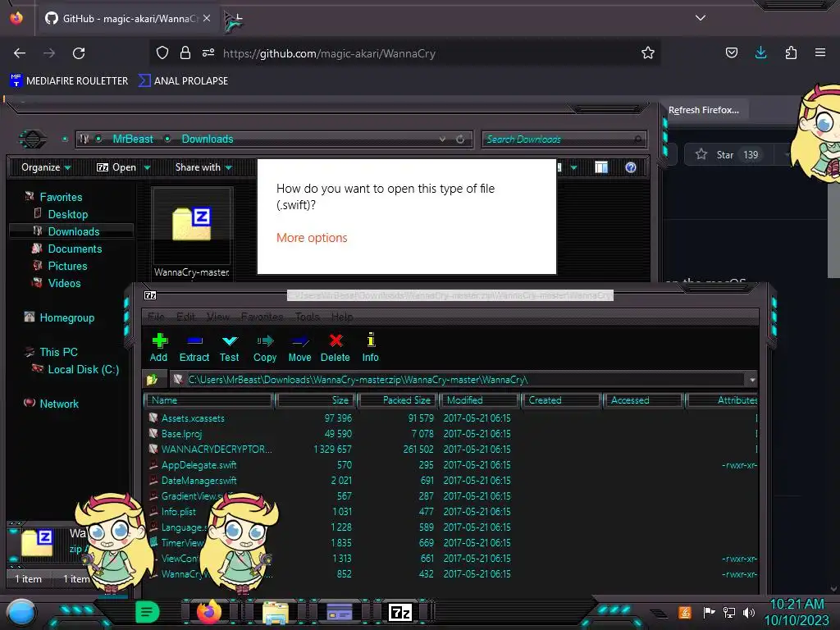Select Homegroup in navigation pane
Image resolution: width=840 pixels, height=630 pixels.
click(x=66, y=317)
